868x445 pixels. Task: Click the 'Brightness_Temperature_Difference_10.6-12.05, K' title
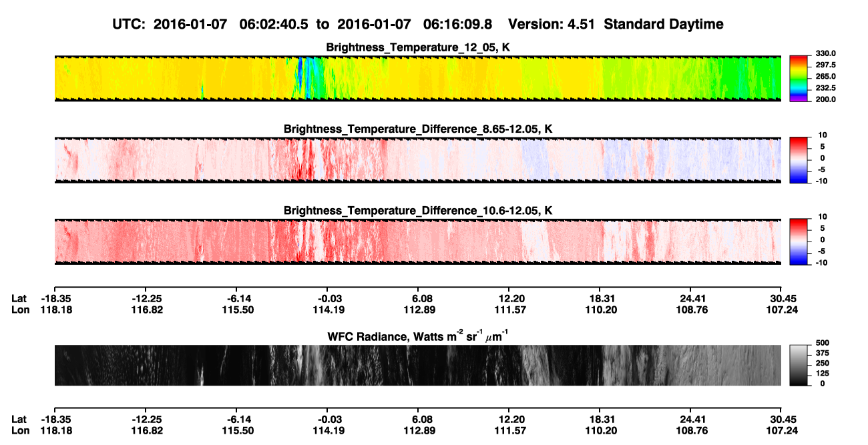(x=418, y=210)
